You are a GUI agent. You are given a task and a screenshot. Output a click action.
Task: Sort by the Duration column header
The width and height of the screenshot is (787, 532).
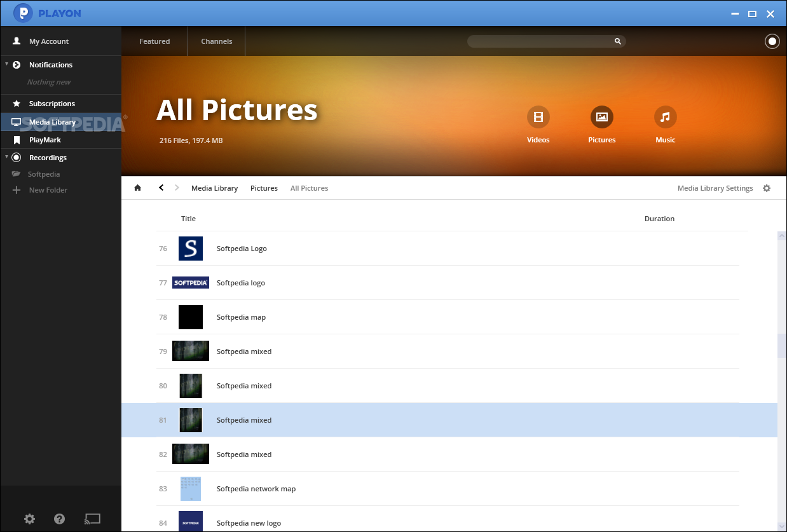(x=659, y=219)
